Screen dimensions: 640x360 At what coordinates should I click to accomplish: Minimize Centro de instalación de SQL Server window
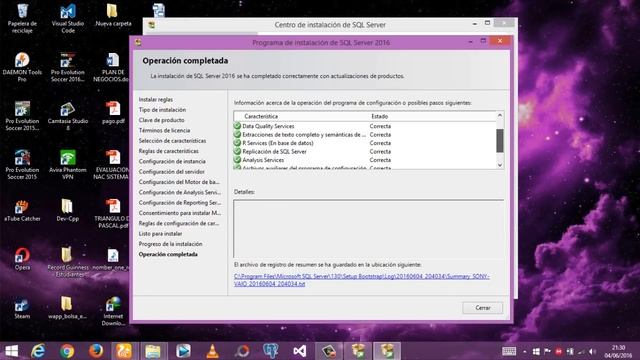[x=475, y=24]
